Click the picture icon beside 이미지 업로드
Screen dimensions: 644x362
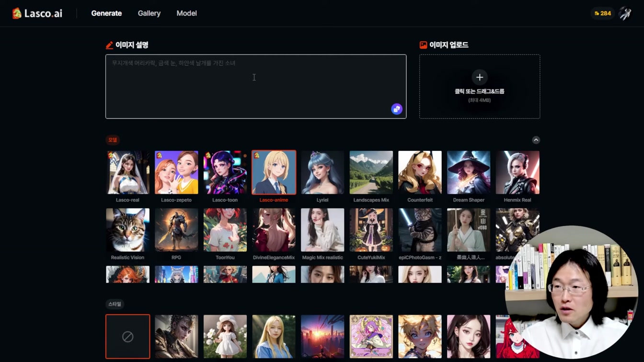(x=423, y=45)
